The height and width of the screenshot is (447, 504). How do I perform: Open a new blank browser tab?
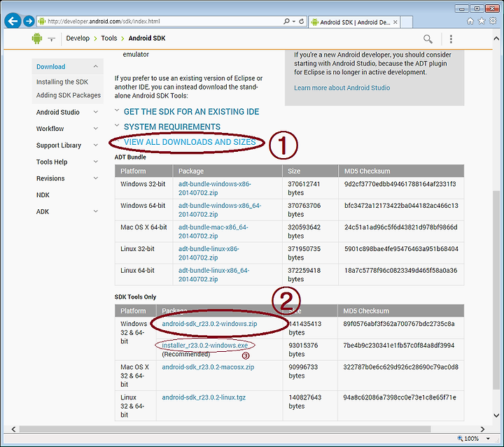click(x=407, y=22)
